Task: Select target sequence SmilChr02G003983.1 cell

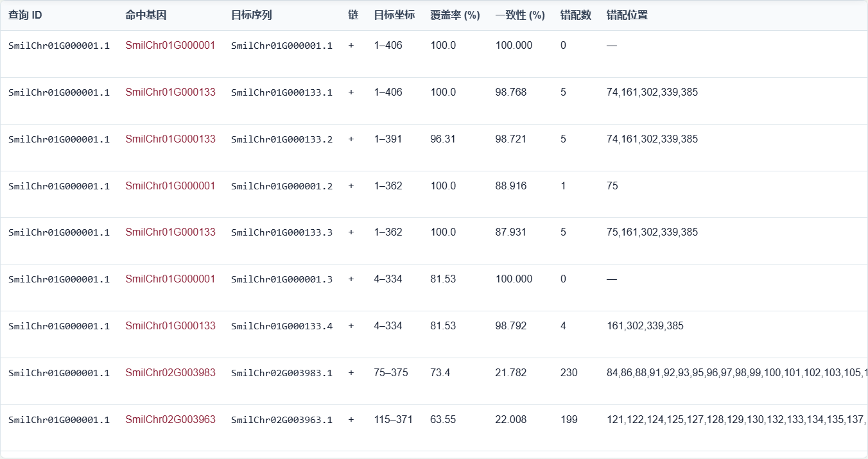Action: point(282,373)
